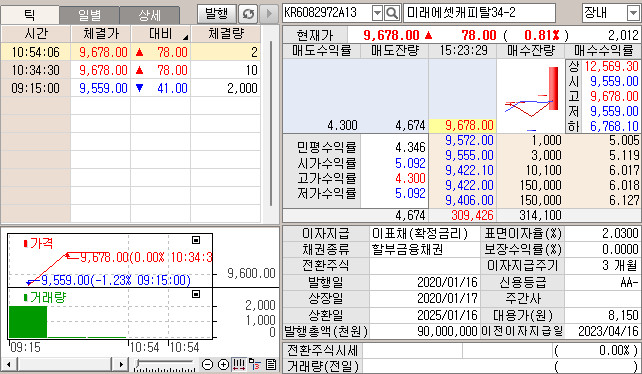Screen dimensions: 642x374
Task: Click the tick list vertical scrollbar
Action: pyautogui.click(x=271, y=123)
